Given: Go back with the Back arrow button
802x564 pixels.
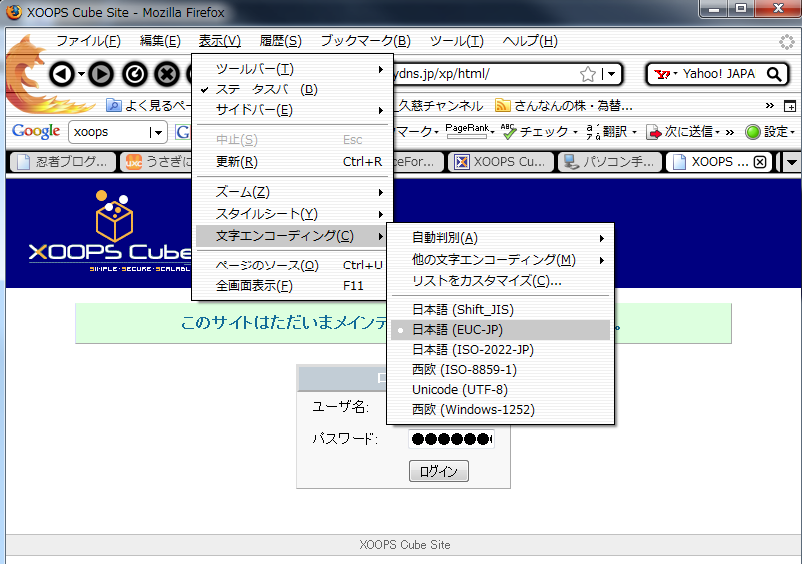Looking at the screenshot, I should (x=62, y=75).
